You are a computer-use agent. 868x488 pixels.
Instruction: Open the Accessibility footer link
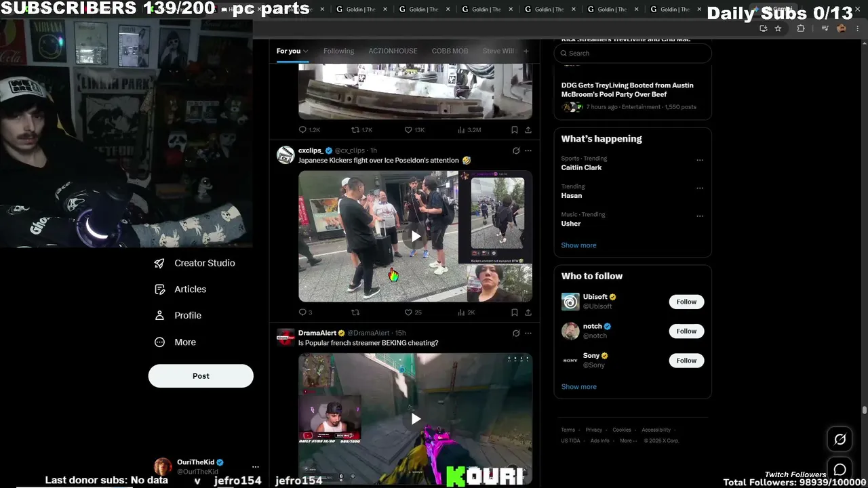click(x=656, y=430)
